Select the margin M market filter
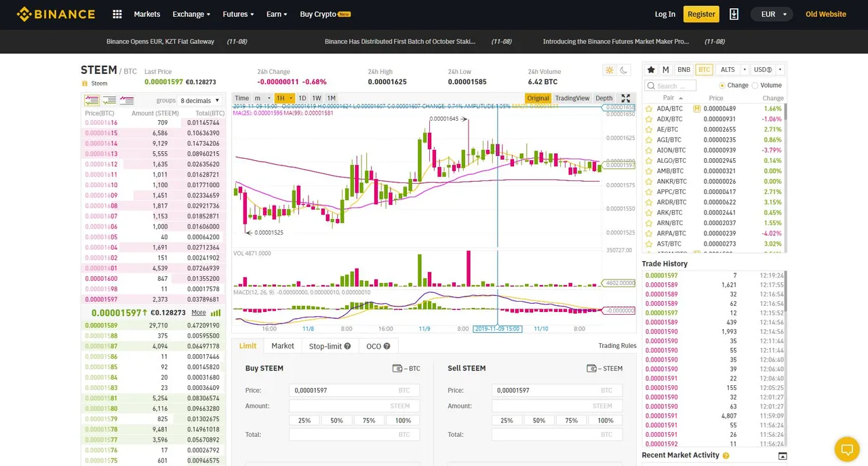Image resolution: width=868 pixels, height=466 pixels. click(x=666, y=69)
